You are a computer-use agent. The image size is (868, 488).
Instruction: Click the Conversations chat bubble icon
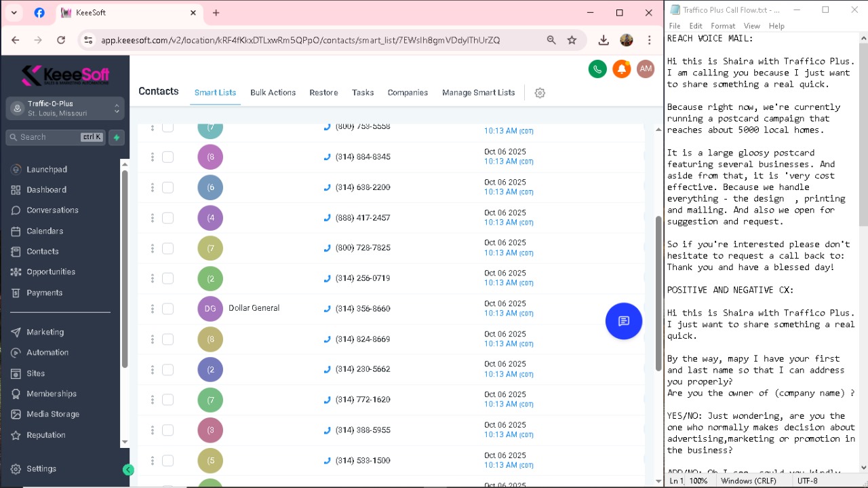tap(16, 210)
